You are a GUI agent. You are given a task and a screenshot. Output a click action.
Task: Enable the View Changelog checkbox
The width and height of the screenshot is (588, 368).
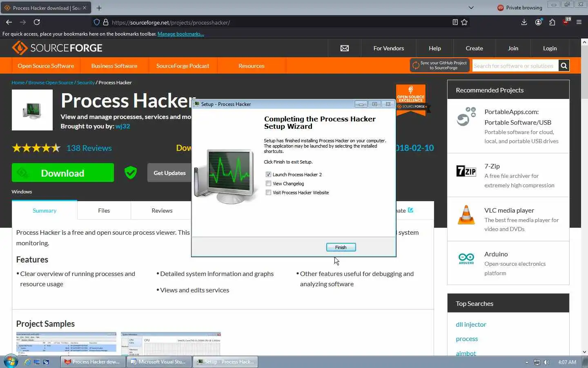pos(268,184)
